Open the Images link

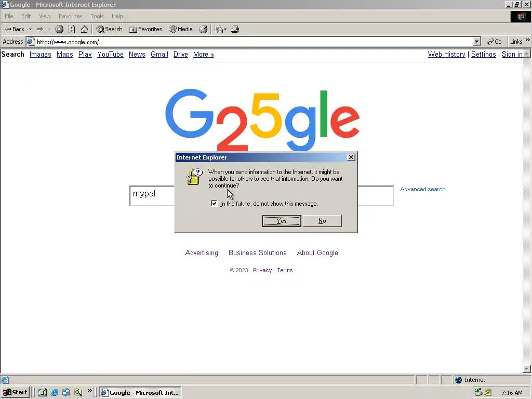[41, 54]
